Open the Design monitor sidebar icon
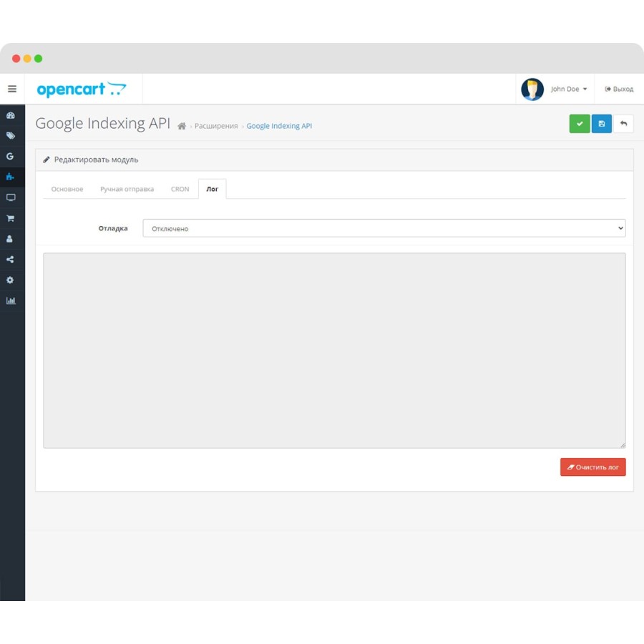 click(x=11, y=197)
